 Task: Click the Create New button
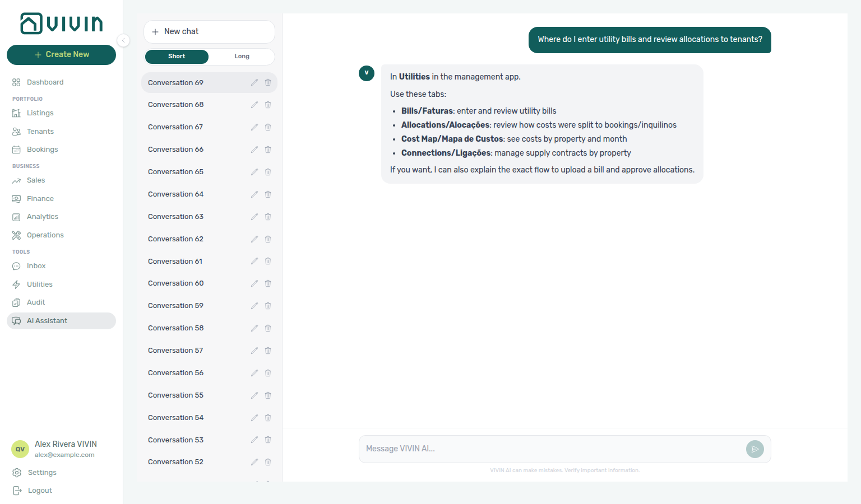[x=61, y=55]
